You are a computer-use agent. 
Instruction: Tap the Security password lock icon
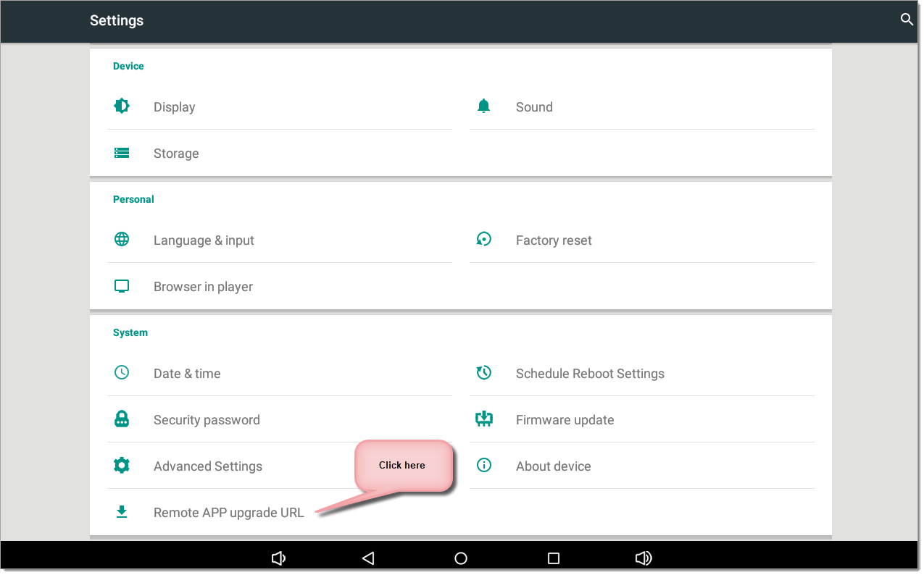coord(122,419)
